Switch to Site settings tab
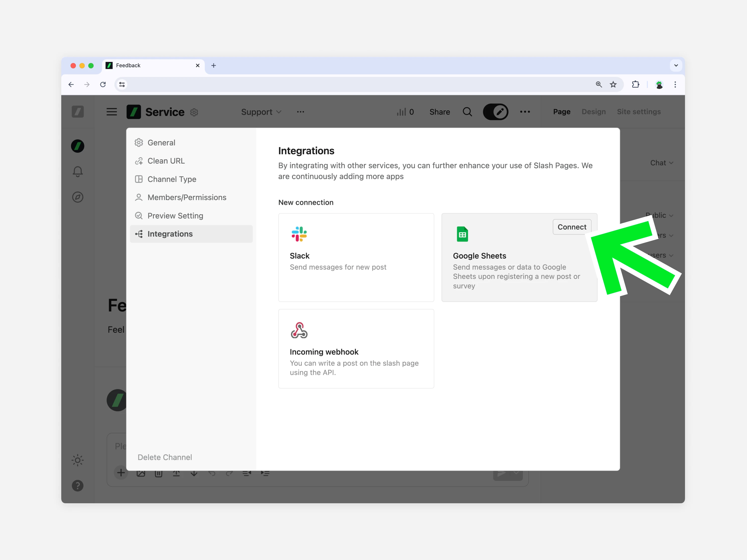This screenshot has height=560, width=747. tap(639, 112)
